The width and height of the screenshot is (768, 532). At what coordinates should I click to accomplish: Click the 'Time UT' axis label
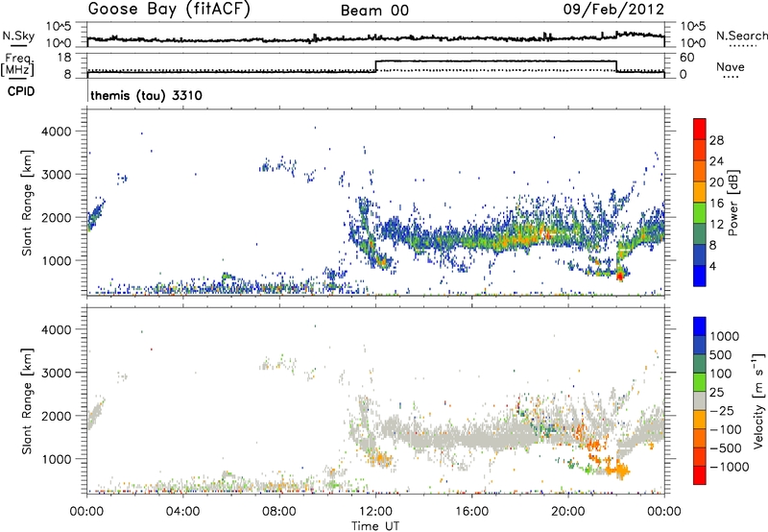point(375,526)
